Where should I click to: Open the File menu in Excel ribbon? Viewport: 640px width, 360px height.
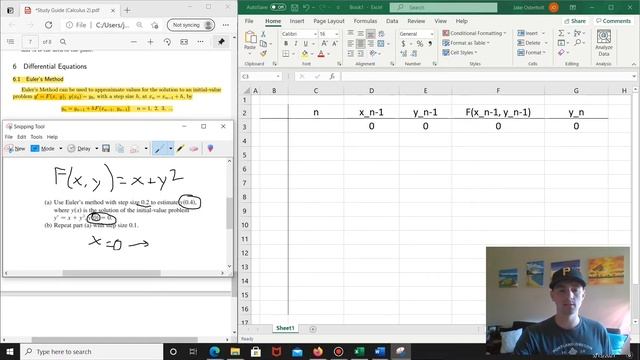pos(249,21)
